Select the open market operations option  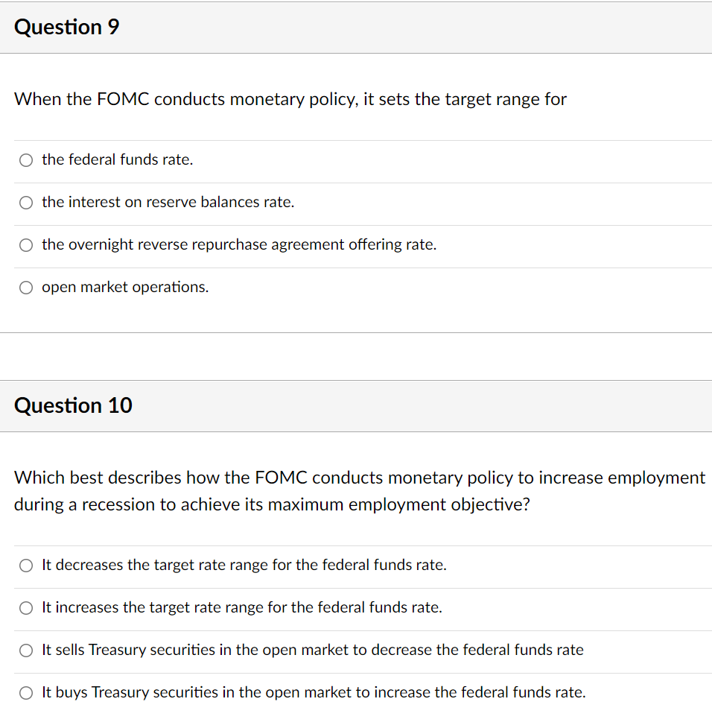pos(25,287)
